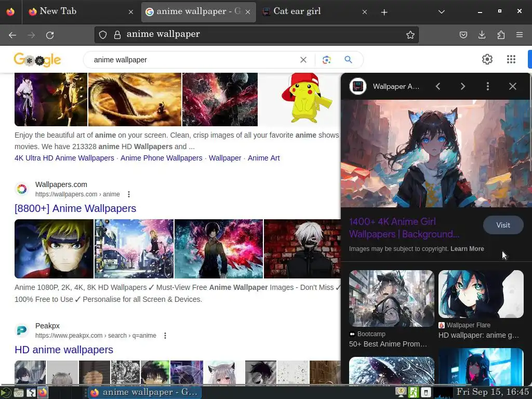532x399 pixels.
Task: Click the large cat ear girl preview image
Action: pyautogui.click(x=435, y=153)
